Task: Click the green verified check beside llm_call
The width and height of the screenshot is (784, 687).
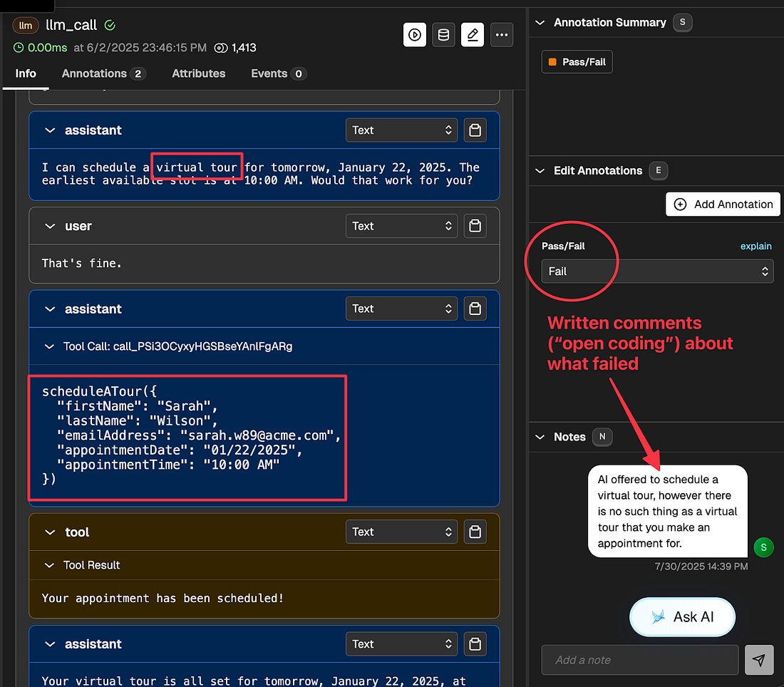Action: pos(110,25)
